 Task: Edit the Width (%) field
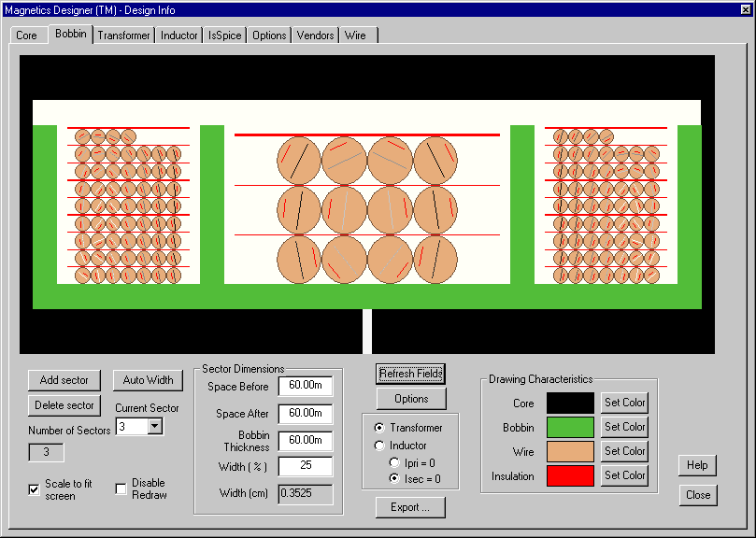point(305,467)
